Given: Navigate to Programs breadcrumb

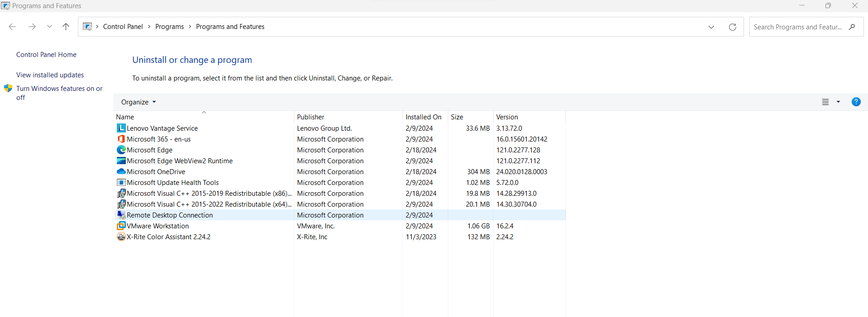Looking at the screenshot, I should click(x=169, y=27).
